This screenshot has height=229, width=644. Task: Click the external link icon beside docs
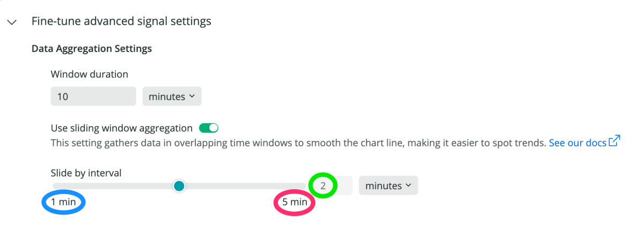614,142
